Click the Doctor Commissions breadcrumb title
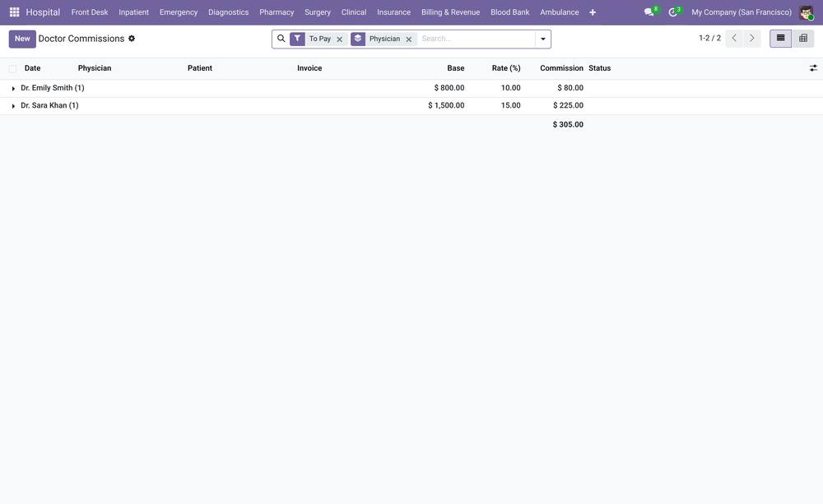Screen dimensions: 823x504 coord(81,39)
